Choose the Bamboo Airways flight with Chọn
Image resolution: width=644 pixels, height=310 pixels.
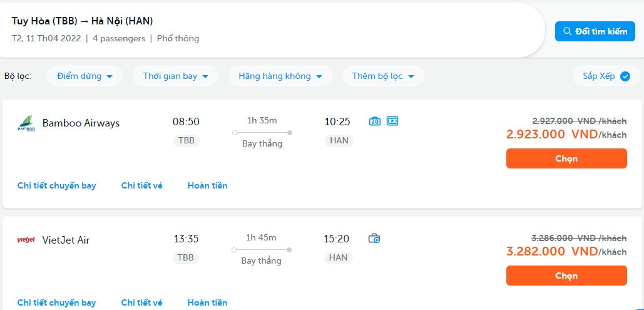566,158
